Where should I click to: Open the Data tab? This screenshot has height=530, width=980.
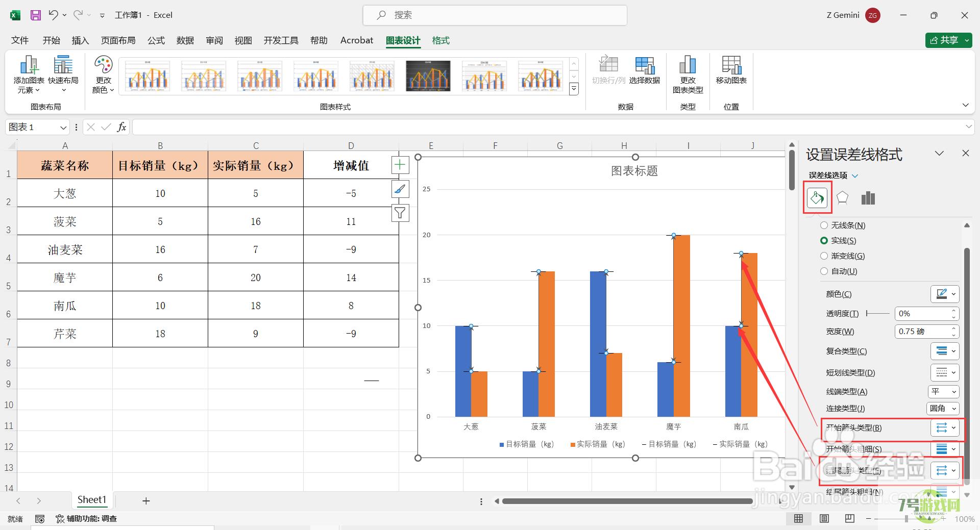coord(185,40)
